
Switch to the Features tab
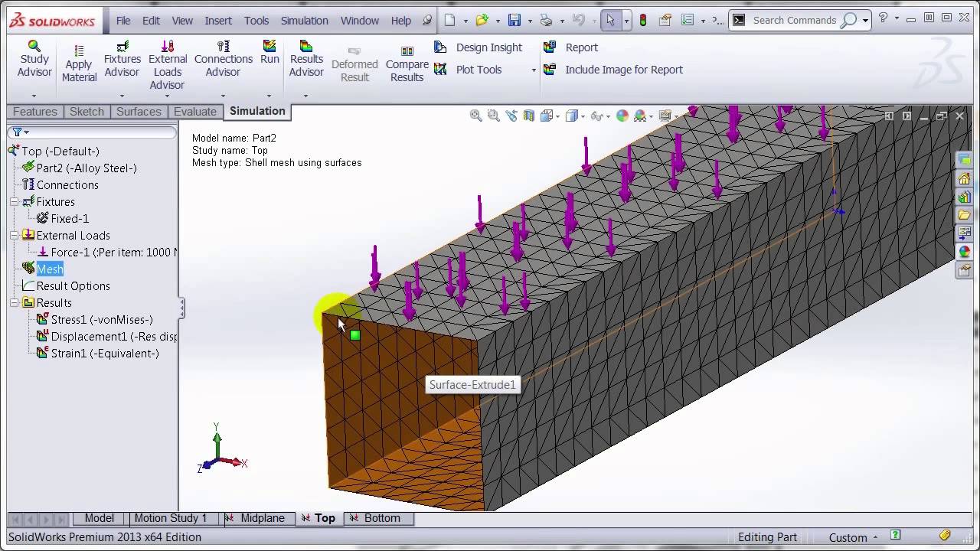[x=35, y=112]
